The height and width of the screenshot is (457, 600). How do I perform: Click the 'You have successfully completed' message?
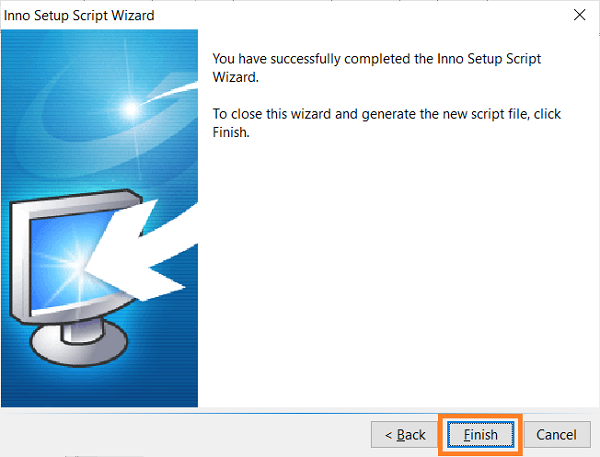pyautogui.click(x=377, y=68)
